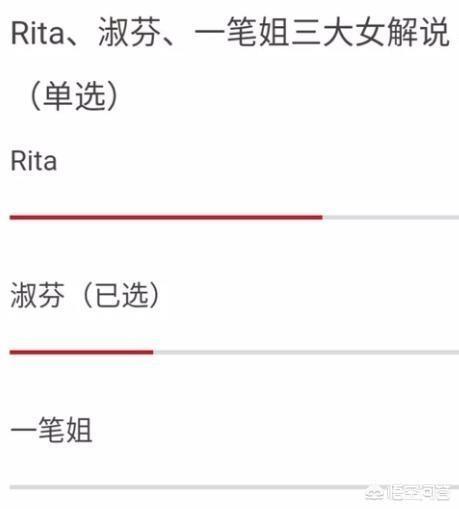459x509 pixels.
Task: Click the name 一笔姐 inside the poll title
Action: pos(242,33)
